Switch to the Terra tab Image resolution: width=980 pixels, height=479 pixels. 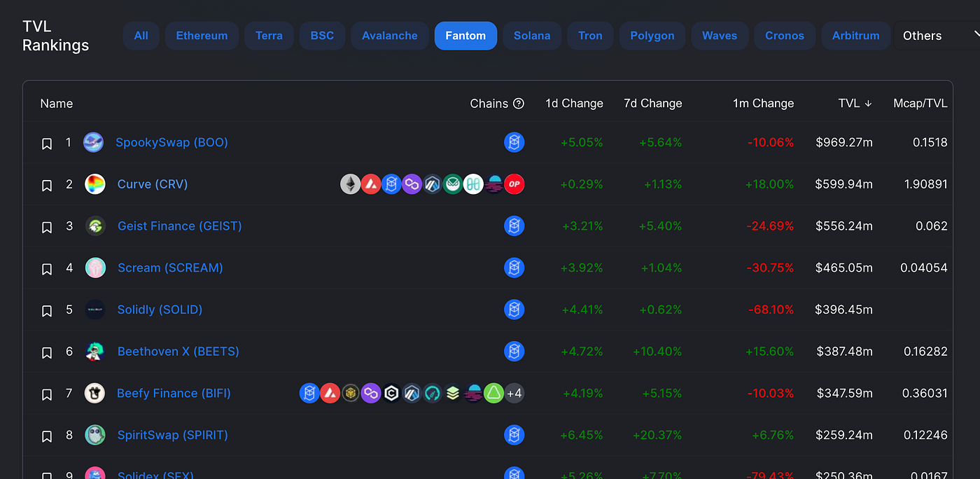coord(269,36)
